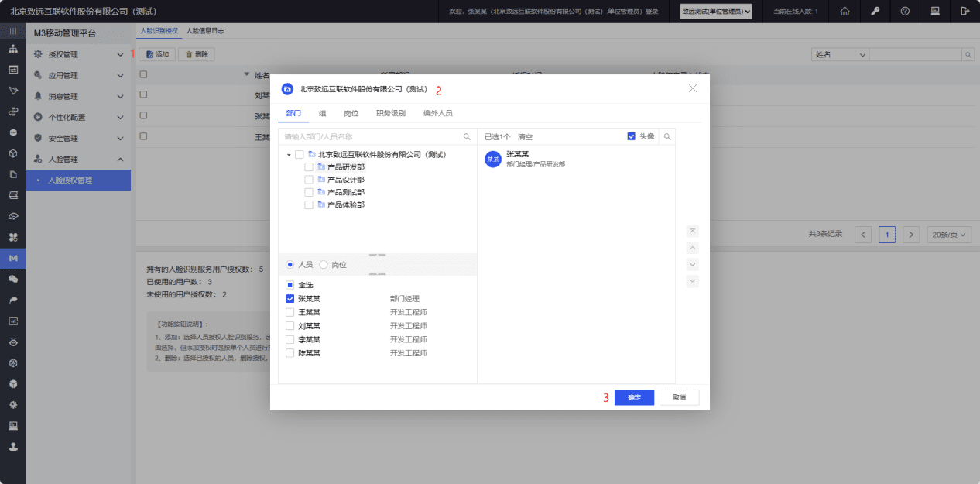Check 王某某 in the personnel list

point(290,312)
